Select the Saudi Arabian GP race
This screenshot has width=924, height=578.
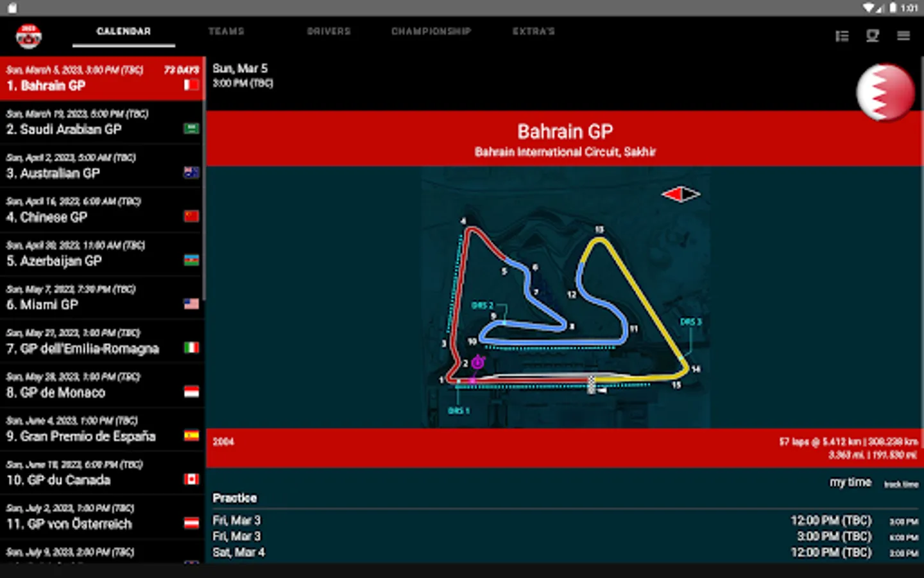pos(101,122)
